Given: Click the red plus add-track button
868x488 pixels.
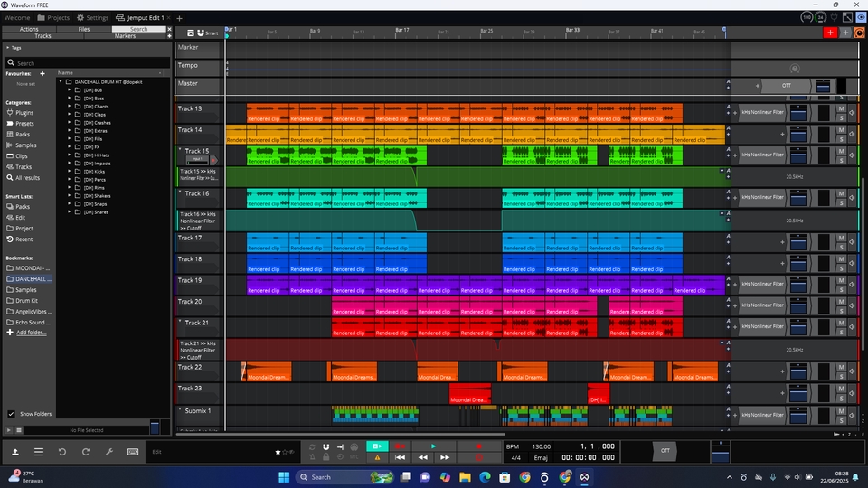Looking at the screenshot, I should click(x=830, y=33).
